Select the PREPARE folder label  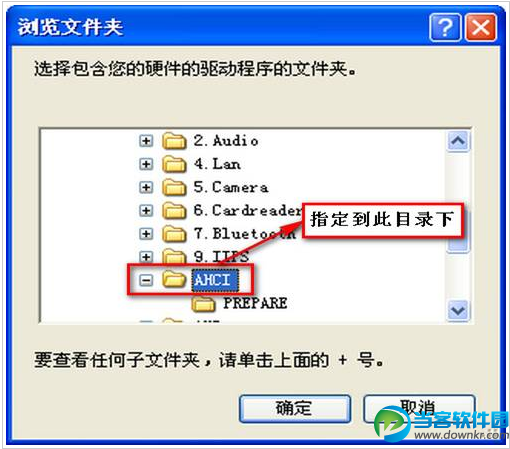point(255,303)
